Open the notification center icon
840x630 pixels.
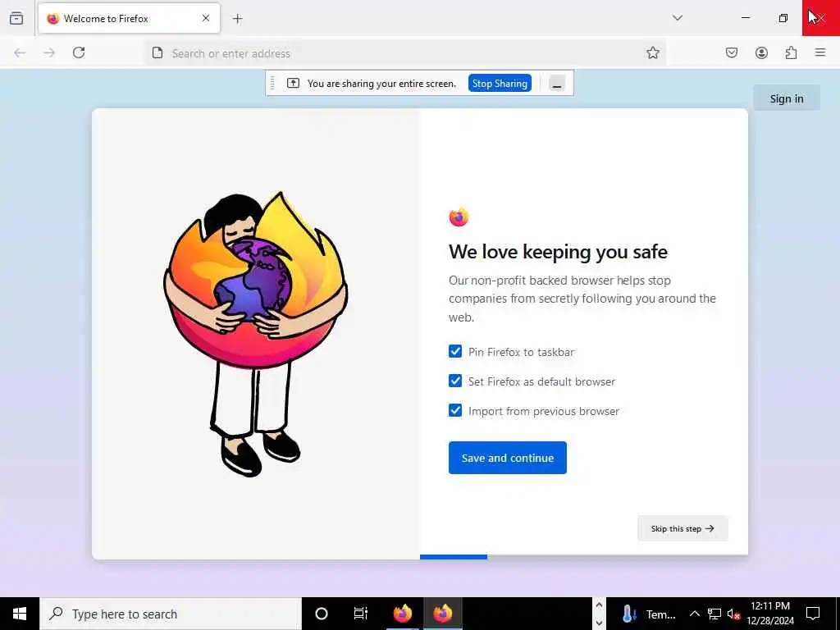(x=813, y=614)
